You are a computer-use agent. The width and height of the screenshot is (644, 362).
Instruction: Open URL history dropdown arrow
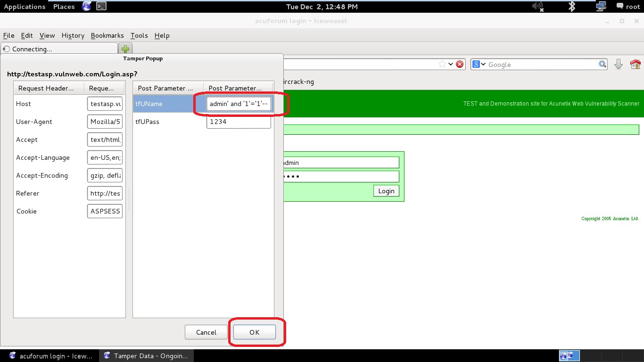pos(451,65)
